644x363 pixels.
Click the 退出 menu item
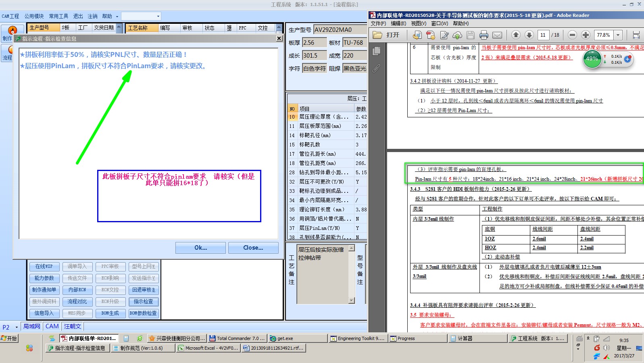pyautogui.click(x=78, y=16)
